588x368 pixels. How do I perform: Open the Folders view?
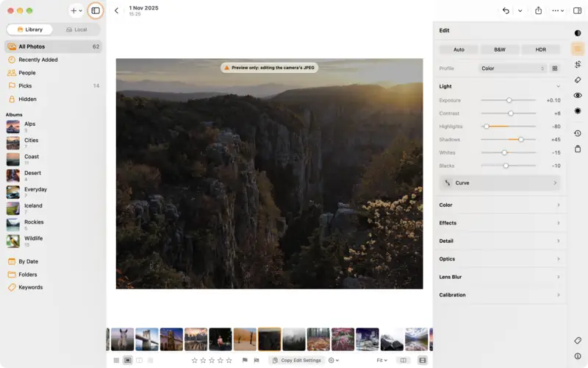click(x=53, y=275)
